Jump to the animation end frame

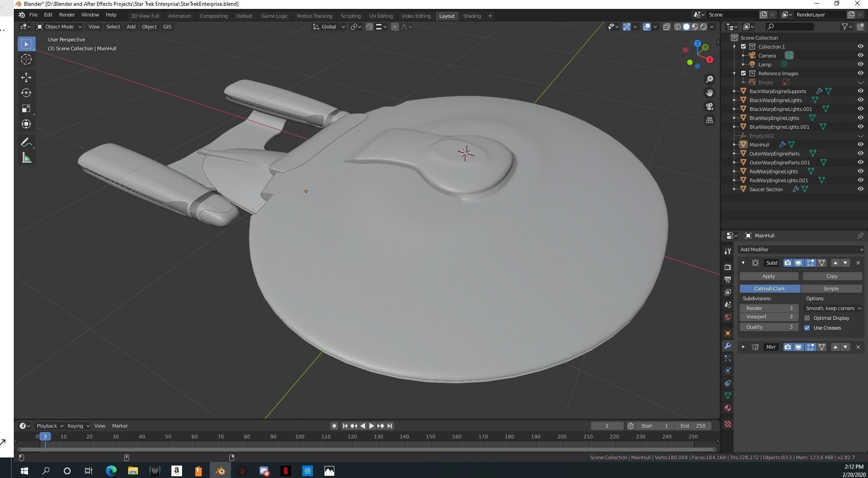[x=390, y=426]
